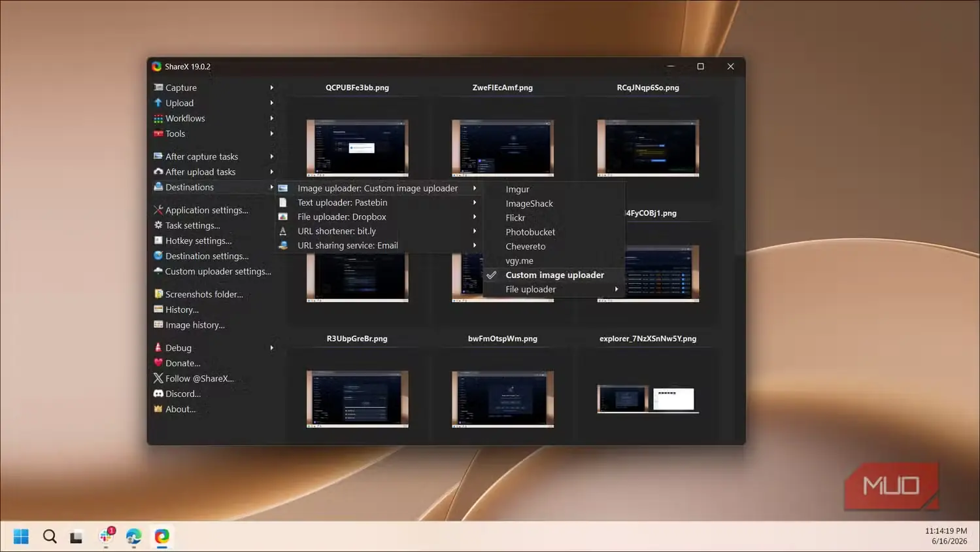The height and width of the screenshot is (552, 980).
Task: Select the ZweFIEcAmf.png thumbnail
Action: pos(503,148)
